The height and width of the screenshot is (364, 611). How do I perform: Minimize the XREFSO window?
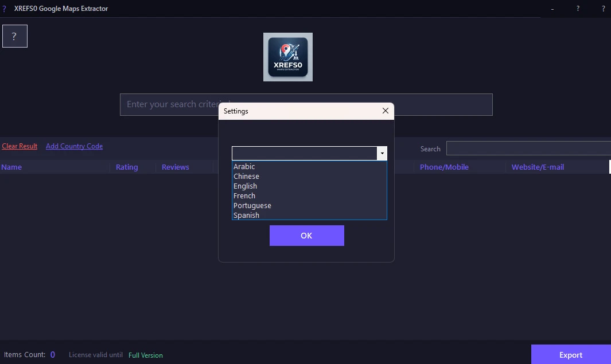pyautogui.click(x=552, y=9)
